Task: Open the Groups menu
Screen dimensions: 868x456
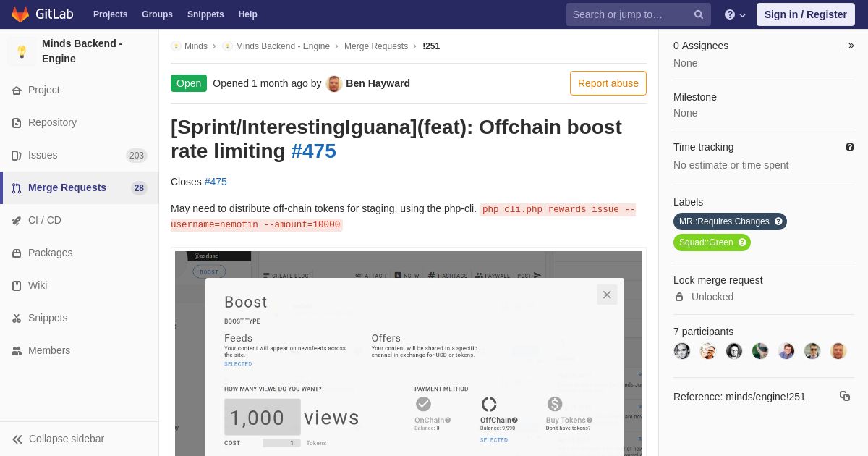Action: [x=157, y=14]
